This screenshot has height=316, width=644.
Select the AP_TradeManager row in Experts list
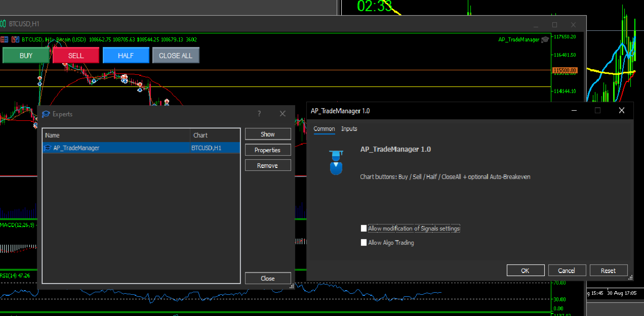[141, 148]
